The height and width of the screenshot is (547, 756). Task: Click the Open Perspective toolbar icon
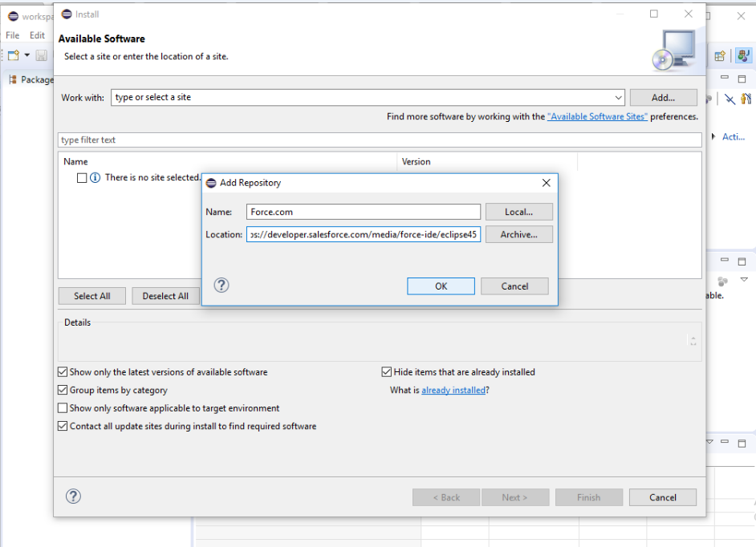(720, 56)
